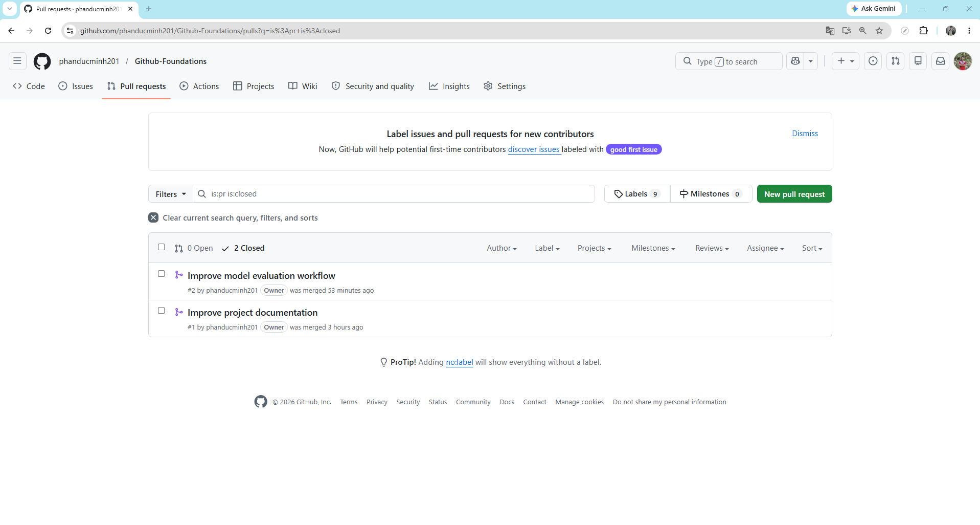Select checkbox for Improve project documentation

coord(162,311)
